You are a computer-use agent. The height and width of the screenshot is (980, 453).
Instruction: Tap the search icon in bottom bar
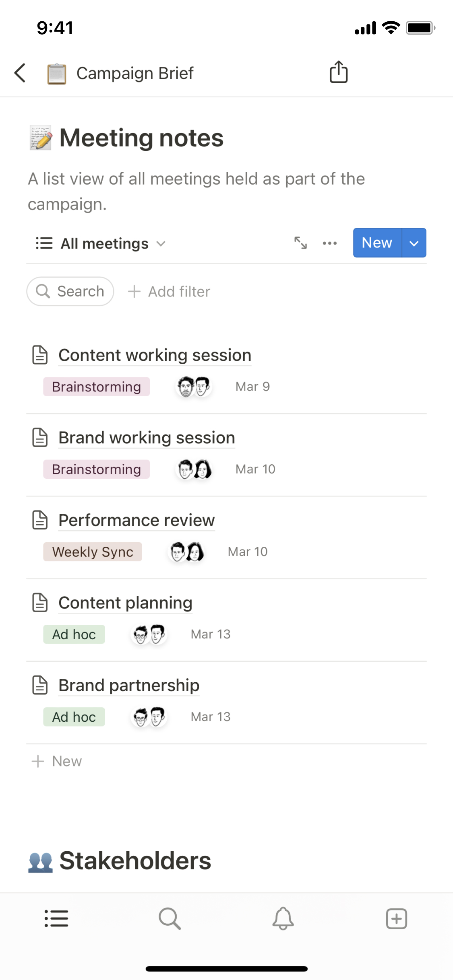[170, 919]
